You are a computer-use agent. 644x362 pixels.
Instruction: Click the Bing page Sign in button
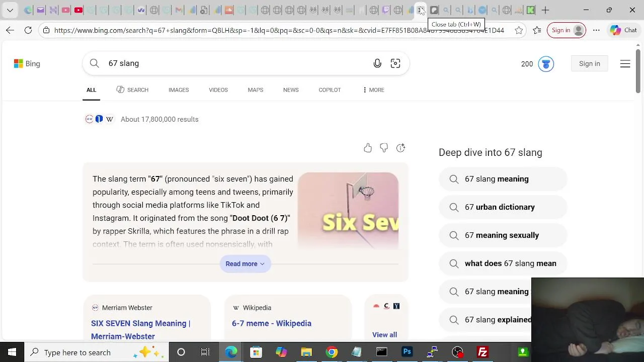(x=589, y=64)
